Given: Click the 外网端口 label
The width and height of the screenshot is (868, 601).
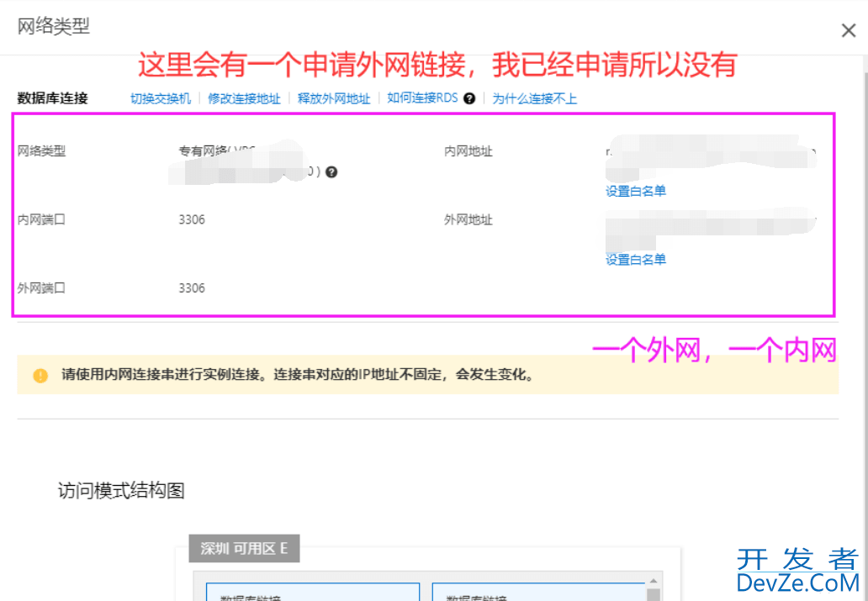Looking at the screenshot, I should (x=41, y=287).
